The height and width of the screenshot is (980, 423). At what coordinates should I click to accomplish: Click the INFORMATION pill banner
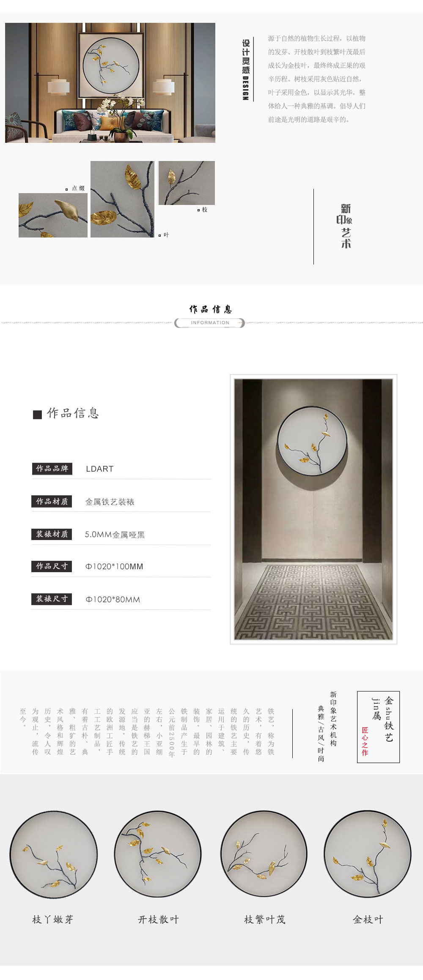point(210,323)
